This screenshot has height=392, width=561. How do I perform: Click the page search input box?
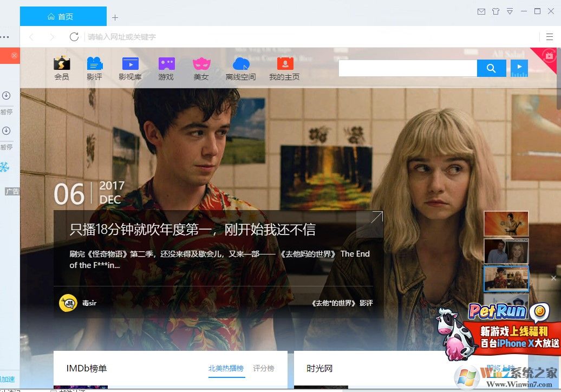click(408, 68)
